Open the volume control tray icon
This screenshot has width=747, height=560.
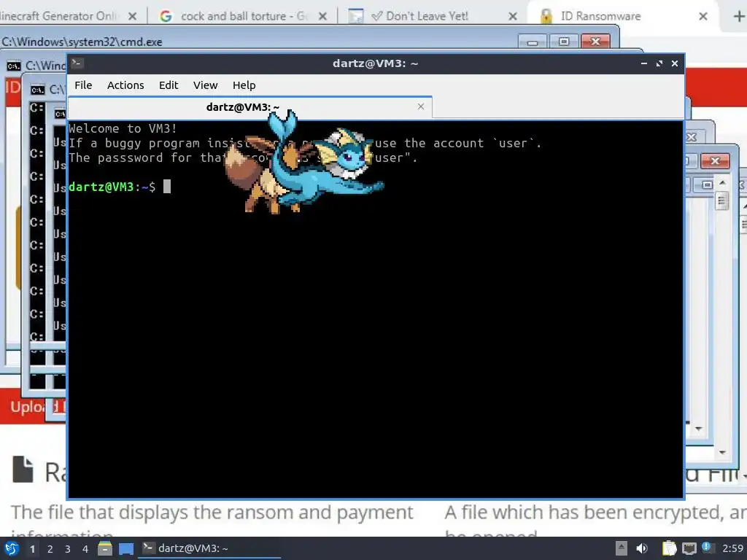point(642,548)
